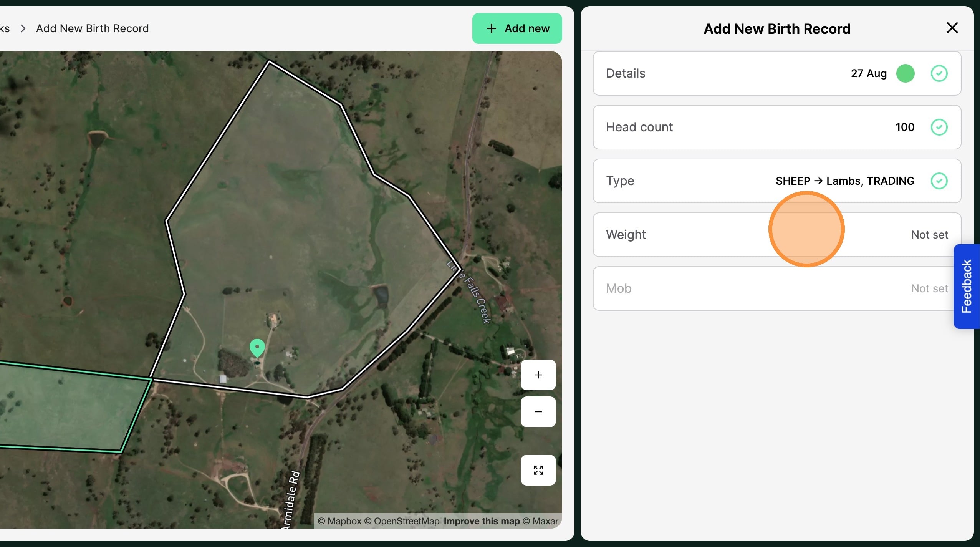Toggle fullscreen map view icon

pos(538,470)
